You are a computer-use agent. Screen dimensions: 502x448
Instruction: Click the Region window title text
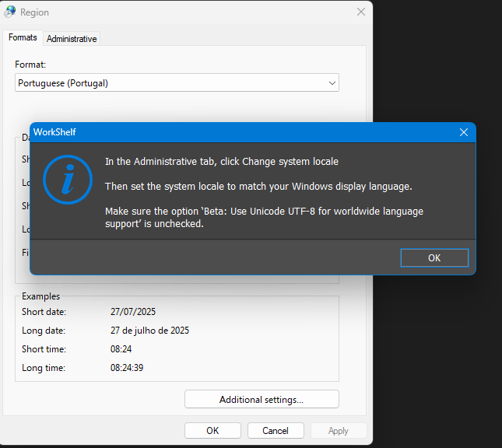[35, 12]
